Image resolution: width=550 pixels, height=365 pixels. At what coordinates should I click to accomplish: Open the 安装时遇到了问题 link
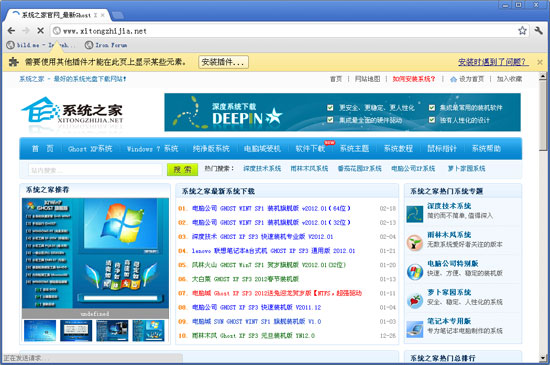492,62
